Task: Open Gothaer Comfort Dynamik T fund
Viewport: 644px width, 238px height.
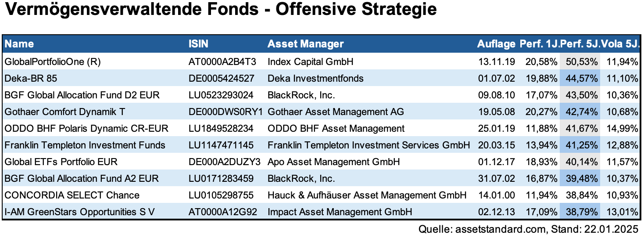Action: coord(64,112)
